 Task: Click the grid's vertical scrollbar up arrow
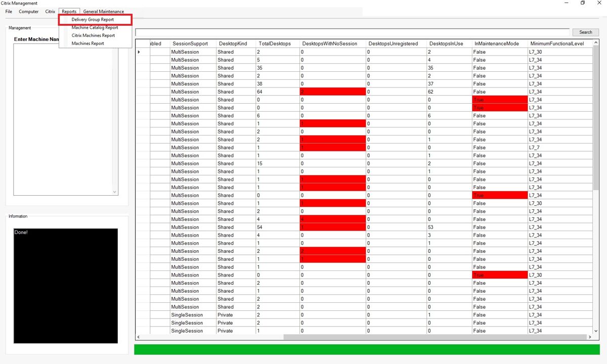596,43
